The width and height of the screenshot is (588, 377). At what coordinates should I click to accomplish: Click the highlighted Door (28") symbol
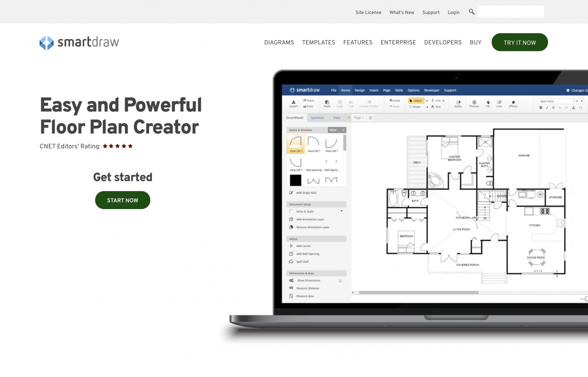coord(296,144)
